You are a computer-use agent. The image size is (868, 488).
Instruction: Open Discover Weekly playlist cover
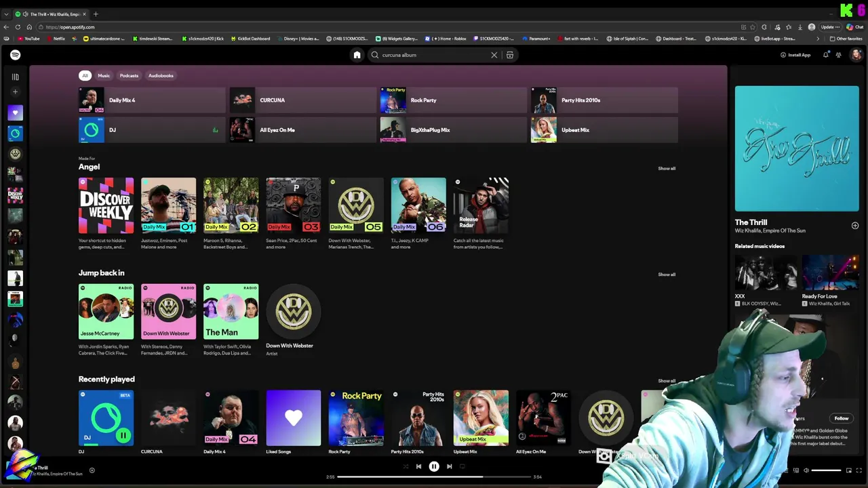(x=106, y=205)
